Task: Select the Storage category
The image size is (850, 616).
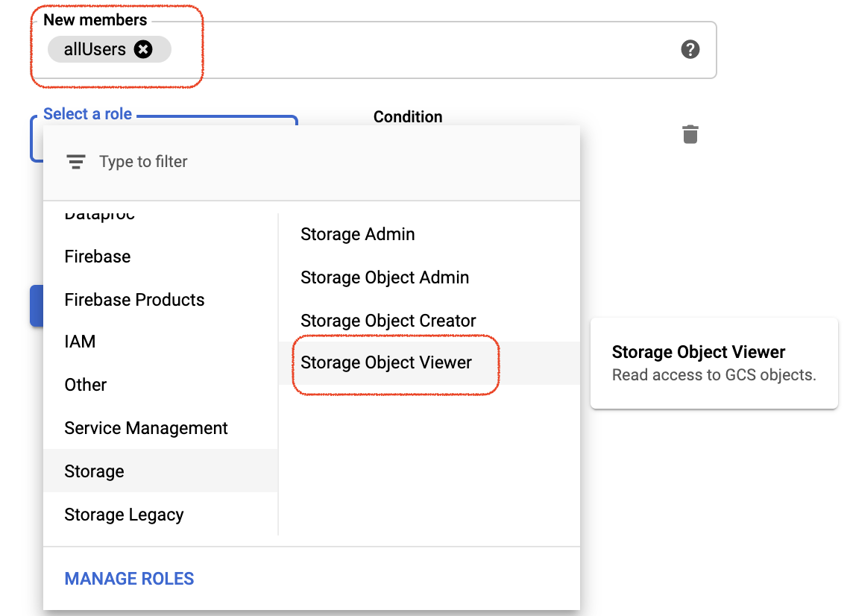Action: (x=95, y=471)
